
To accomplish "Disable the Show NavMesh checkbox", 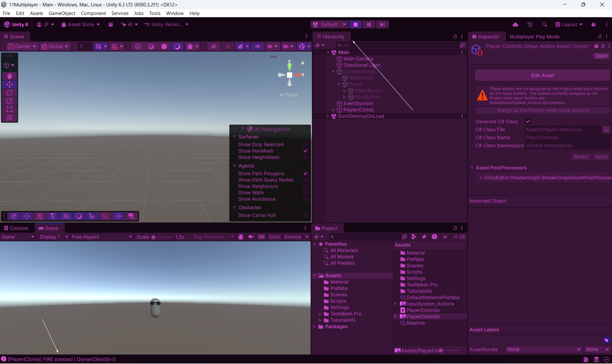I will coord(305,151).
